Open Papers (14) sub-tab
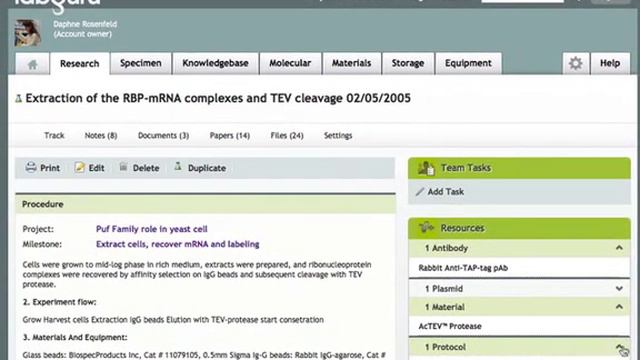 click(x=230, y=136)
